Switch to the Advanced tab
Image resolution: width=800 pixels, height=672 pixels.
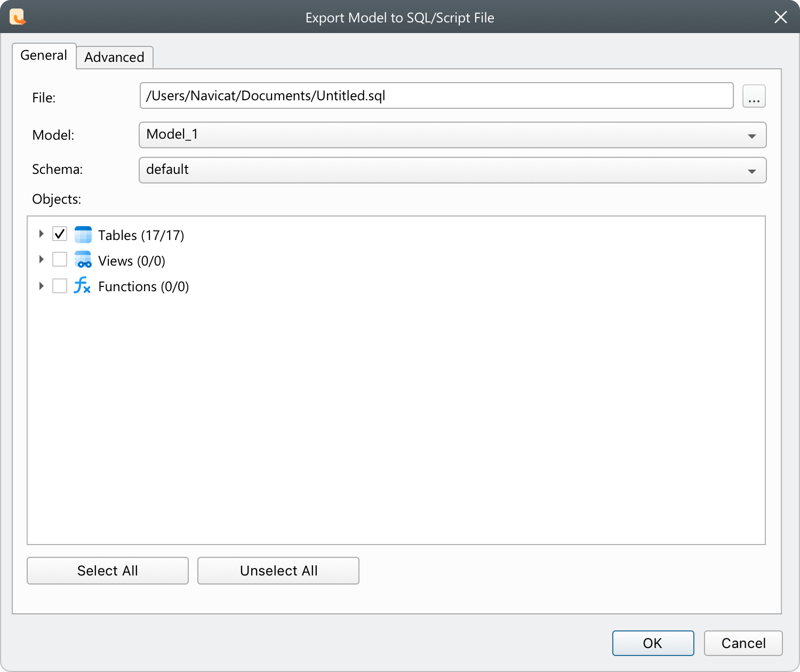click(x=115, y=57)
